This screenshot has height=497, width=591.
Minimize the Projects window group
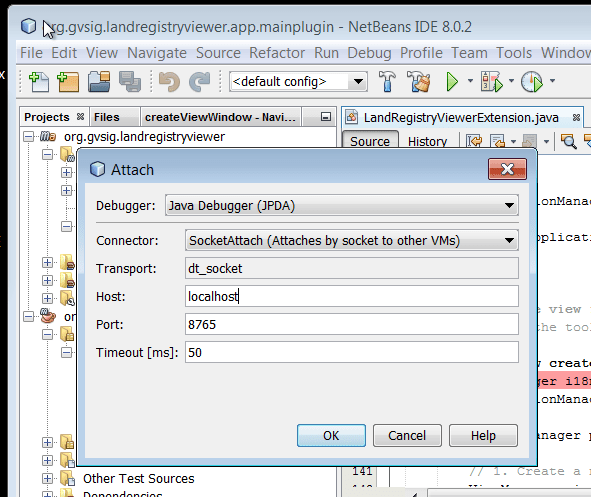tap(326, 117)
